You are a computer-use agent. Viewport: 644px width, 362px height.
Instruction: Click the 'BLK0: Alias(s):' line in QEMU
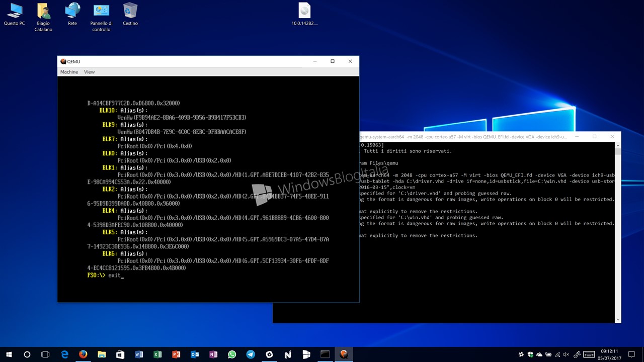(125, 153)
